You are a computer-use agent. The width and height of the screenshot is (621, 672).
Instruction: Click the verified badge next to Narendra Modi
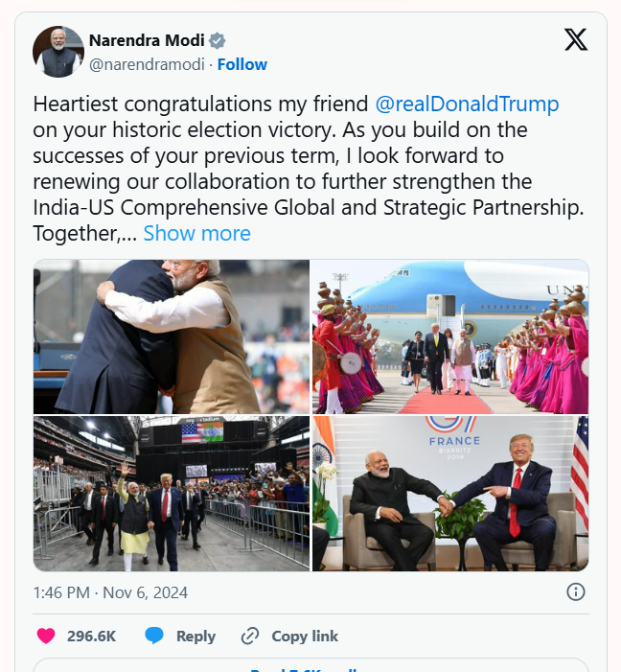click(x=218, y=40)
